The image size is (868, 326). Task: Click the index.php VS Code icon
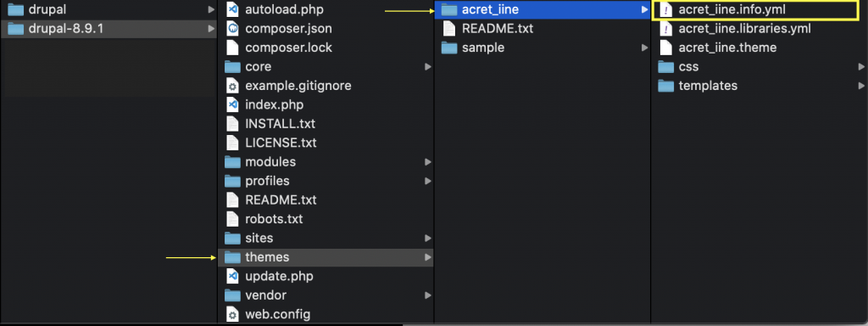[232, 104]
